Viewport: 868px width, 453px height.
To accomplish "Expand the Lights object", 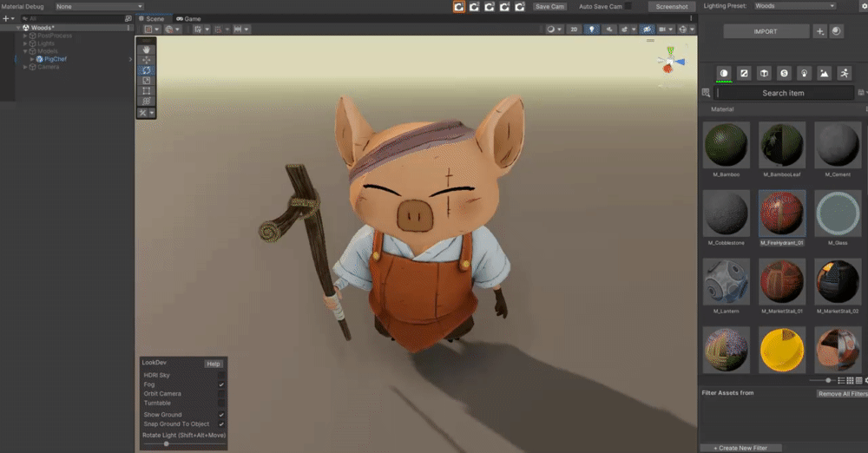I will 25,43.
